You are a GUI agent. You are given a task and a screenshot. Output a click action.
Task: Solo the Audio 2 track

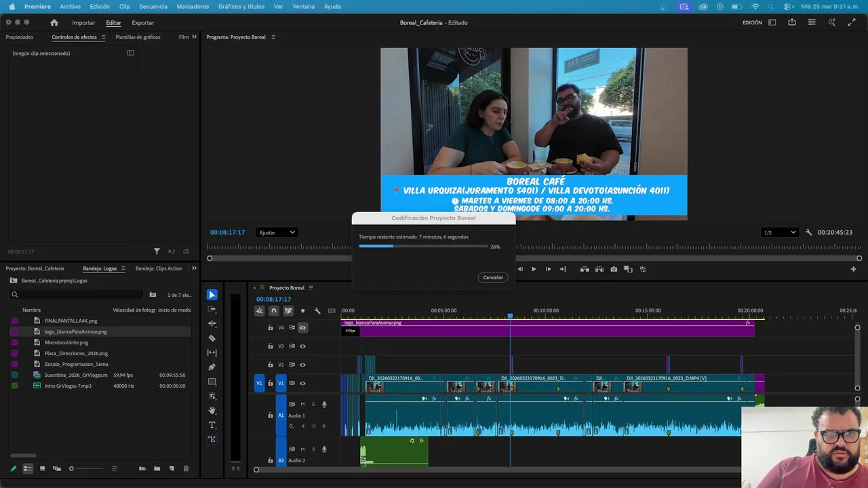pyautogui.click(x=313, y=449)
